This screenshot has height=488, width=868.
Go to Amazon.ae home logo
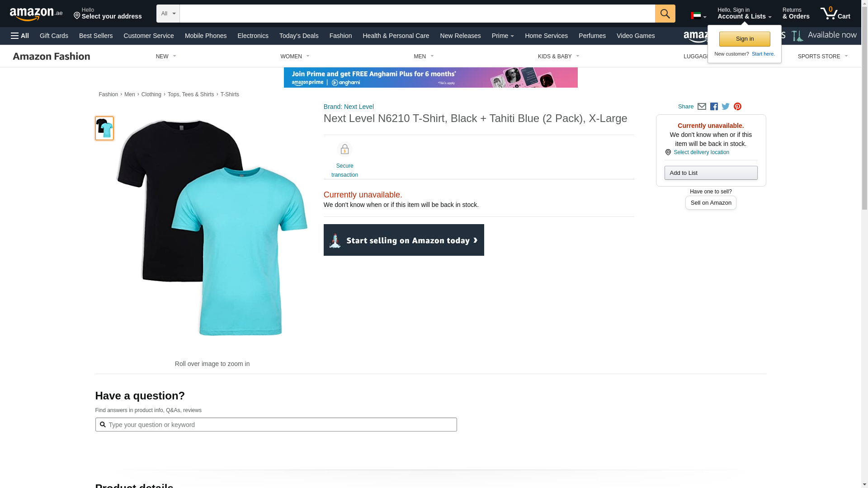[x=36, y=14]
